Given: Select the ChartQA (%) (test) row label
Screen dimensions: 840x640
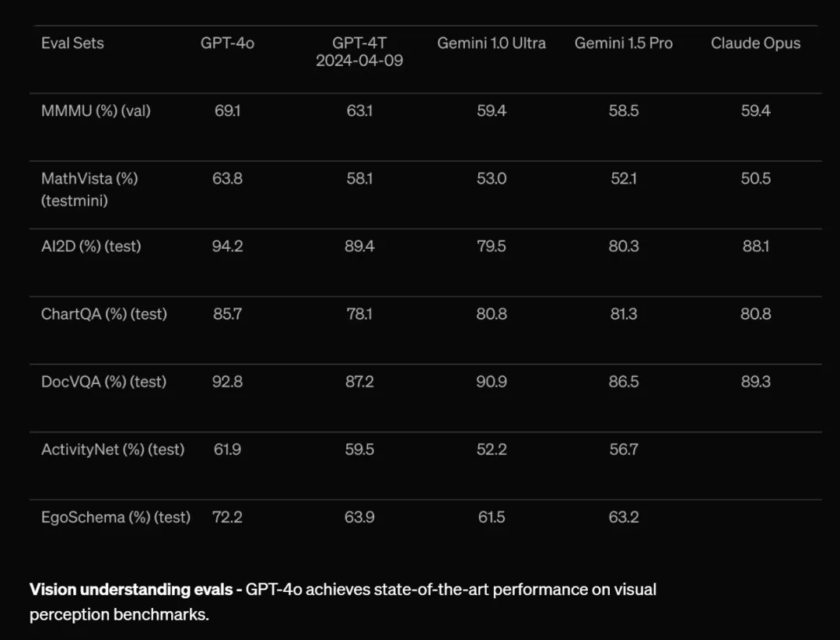Looking at the screenshot, I should click(x=104, y=314).
